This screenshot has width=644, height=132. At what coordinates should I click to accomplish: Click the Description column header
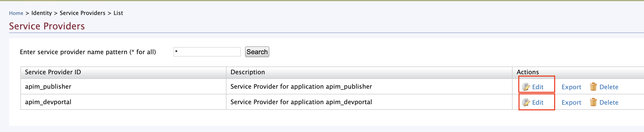[x=248, y=72]
